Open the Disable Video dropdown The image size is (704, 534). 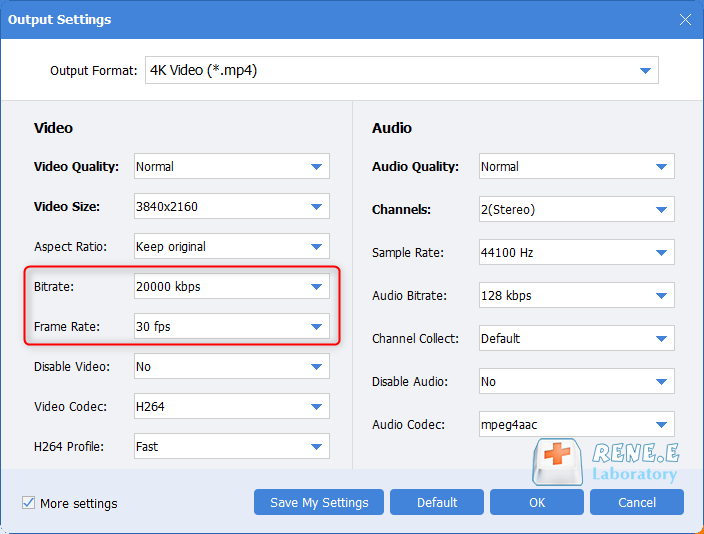pos(232,366)
